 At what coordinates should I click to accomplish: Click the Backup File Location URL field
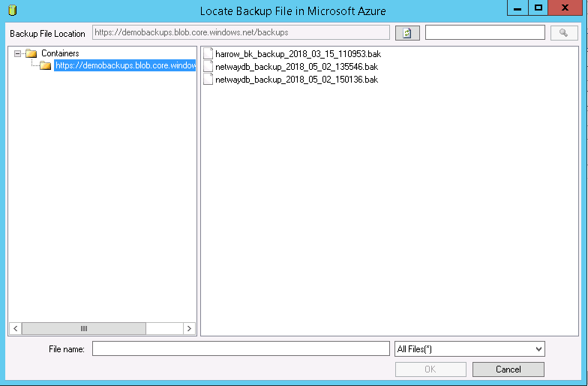tap(240, 32)
